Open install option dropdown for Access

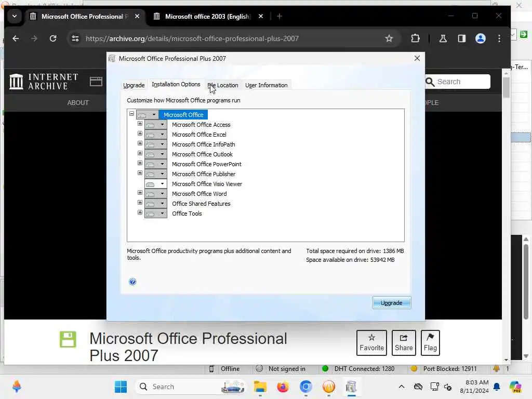click(x=156, y=125)
